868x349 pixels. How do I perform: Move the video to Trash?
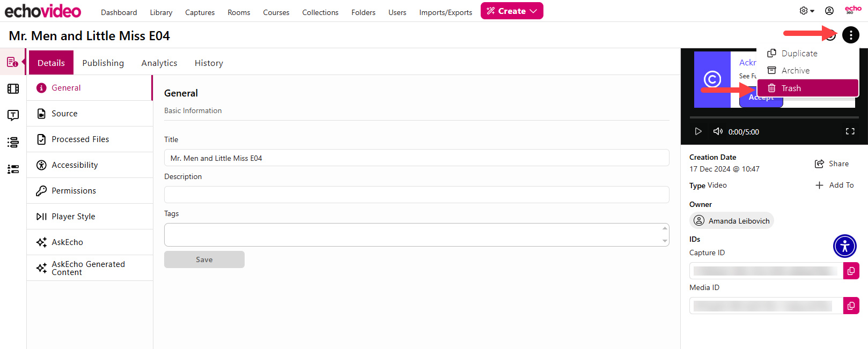point(808,88)
